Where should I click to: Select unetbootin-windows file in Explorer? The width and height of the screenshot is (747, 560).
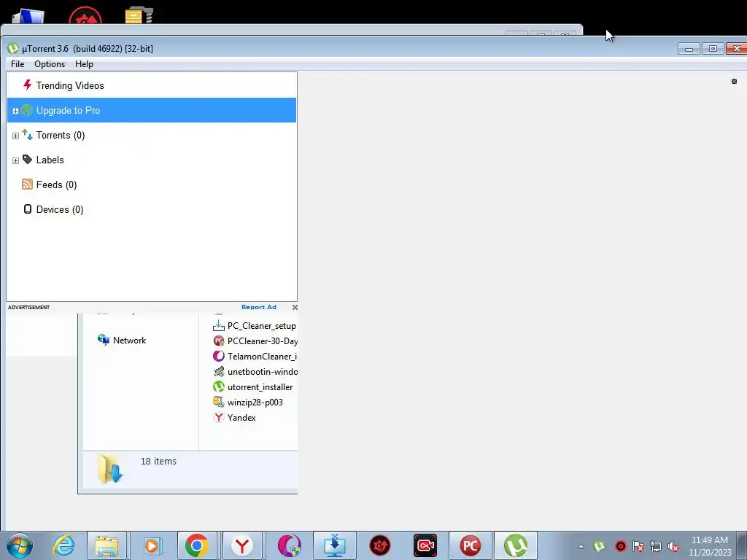tap(263, 371)
